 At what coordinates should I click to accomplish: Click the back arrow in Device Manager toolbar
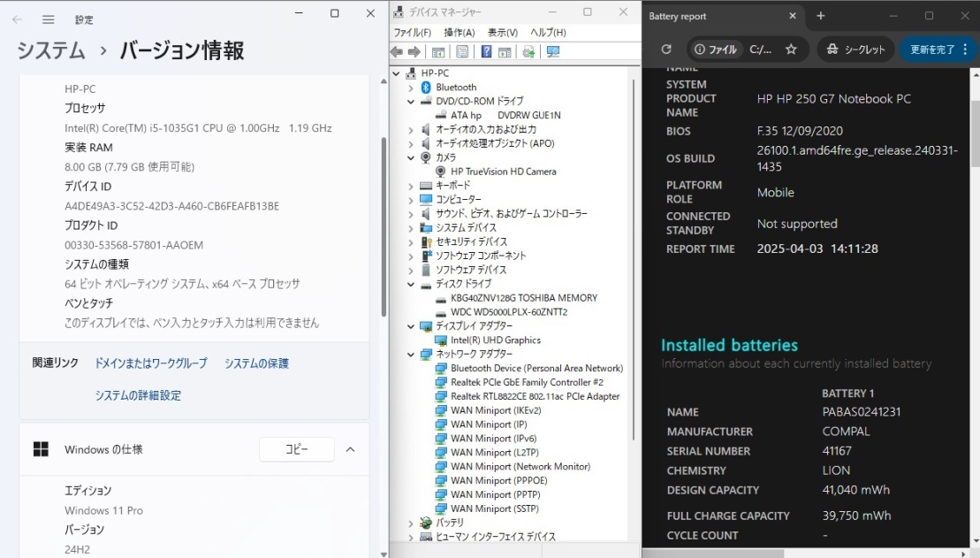395,51
